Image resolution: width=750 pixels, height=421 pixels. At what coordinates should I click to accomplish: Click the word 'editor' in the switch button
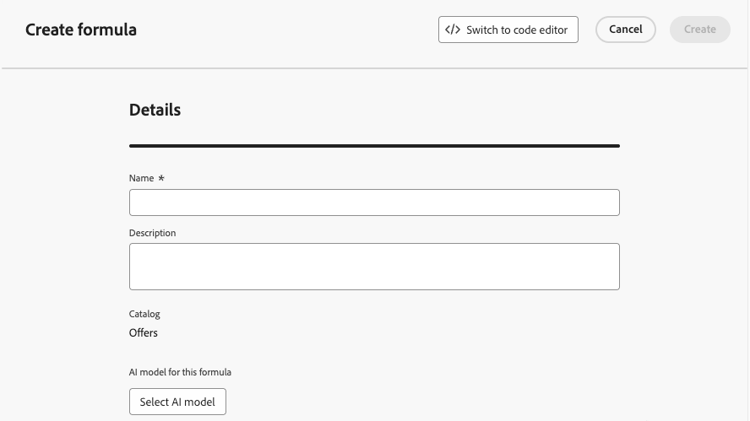coord(553,30)
